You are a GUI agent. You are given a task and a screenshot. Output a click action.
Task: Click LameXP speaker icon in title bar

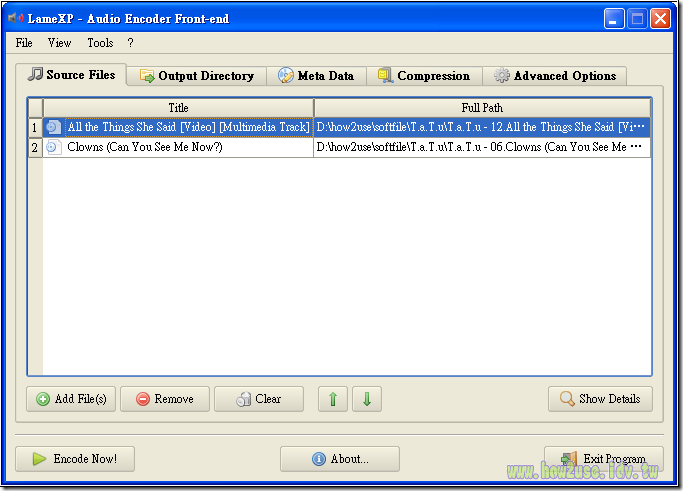pos(16,18)
